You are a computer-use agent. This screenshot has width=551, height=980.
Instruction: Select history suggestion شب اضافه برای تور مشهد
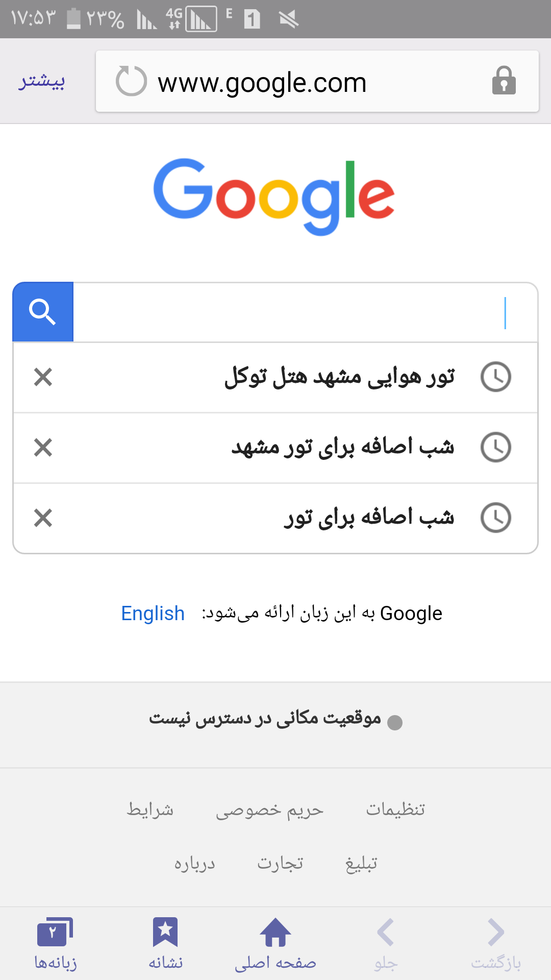tap(342, 448)
